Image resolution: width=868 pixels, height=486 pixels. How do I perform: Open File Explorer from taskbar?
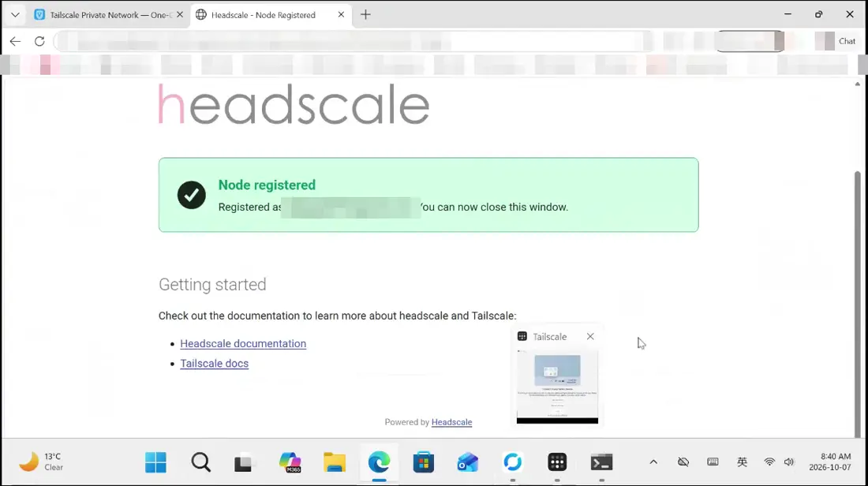[x=335, y=462]
